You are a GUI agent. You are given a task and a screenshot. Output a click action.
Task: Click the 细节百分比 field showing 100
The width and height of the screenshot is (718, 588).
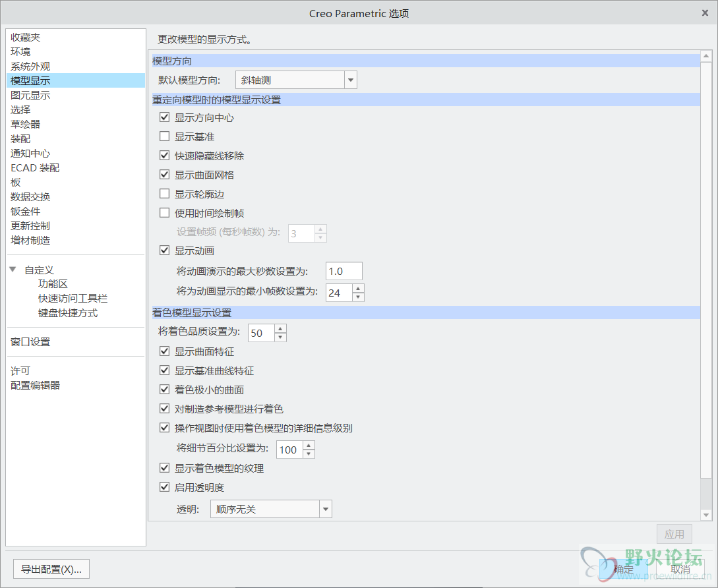pos(289,450)
